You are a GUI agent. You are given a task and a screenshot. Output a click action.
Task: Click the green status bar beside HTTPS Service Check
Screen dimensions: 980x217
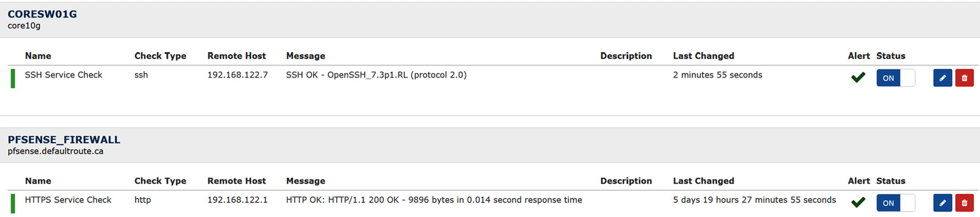(x=13, y=203)
